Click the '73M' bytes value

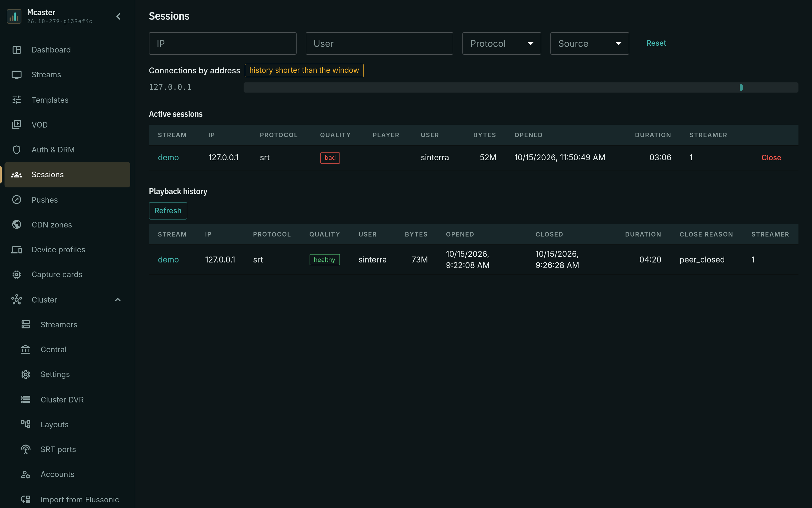pos(420,260)
